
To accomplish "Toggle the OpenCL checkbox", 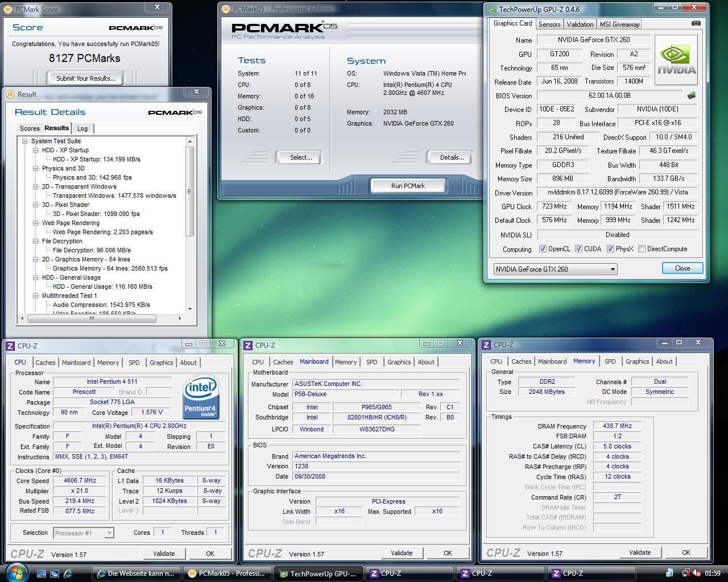I will [x=543, y=249].
